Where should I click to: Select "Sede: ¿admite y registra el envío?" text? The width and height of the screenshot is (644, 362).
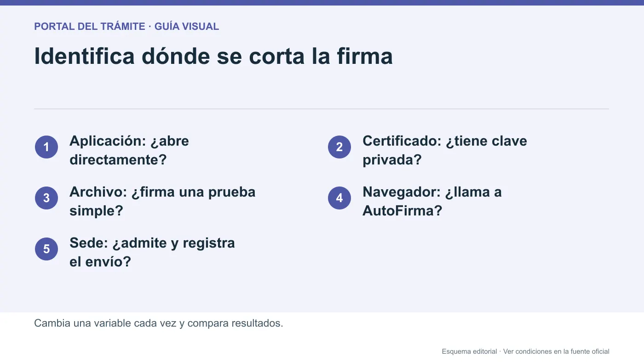[x=152, y=252]
